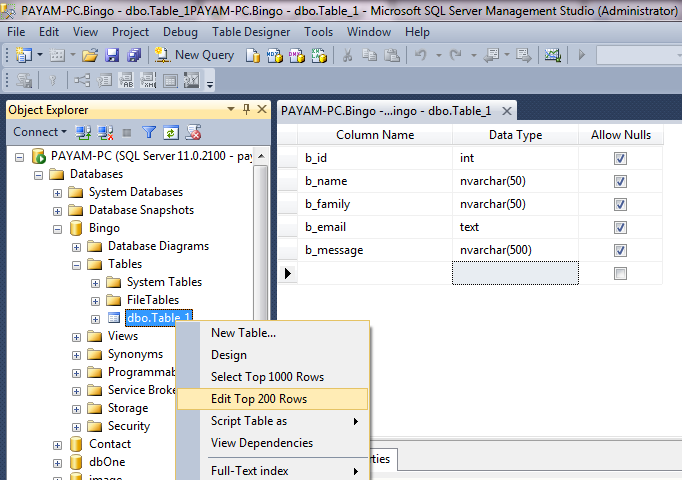Save the table with the Save icon
Screen dimensions: 682x480
coord(112,55)
